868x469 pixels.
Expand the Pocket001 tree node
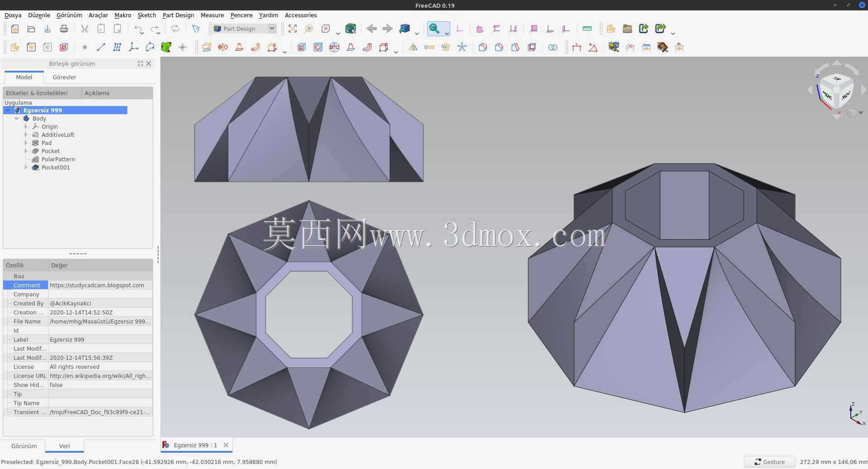[26, 167]
